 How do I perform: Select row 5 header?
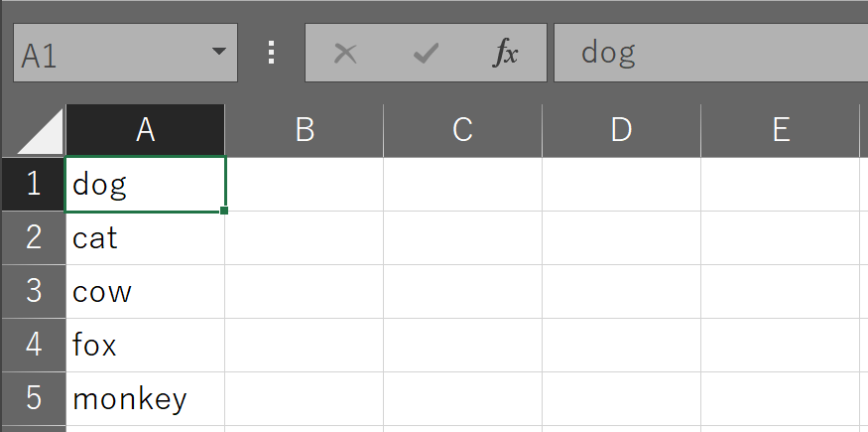click(34, 399)
